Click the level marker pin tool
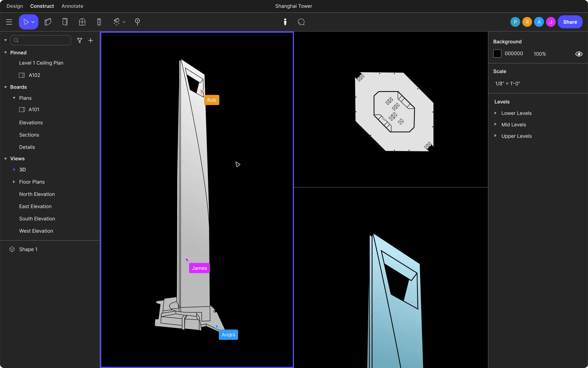This screenshot has height=368, width=588. click(138, 22)
